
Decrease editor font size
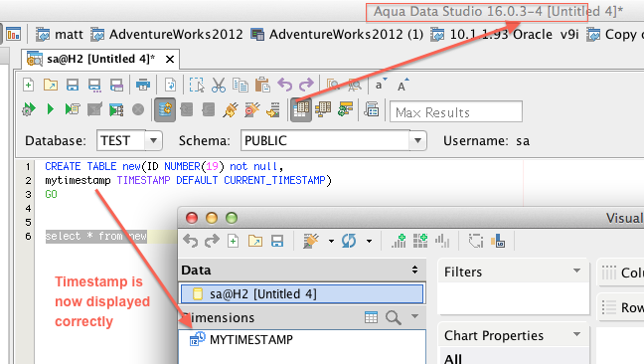[381, 85]
